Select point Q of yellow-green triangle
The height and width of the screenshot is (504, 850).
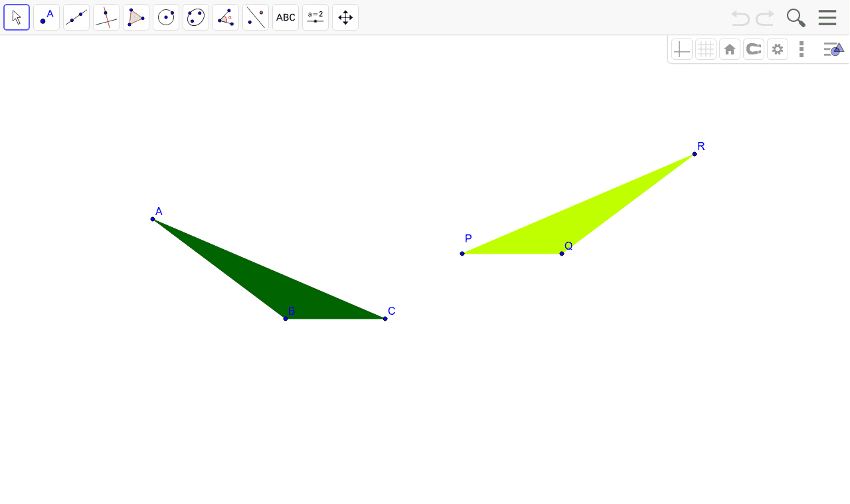click(562, 254)
